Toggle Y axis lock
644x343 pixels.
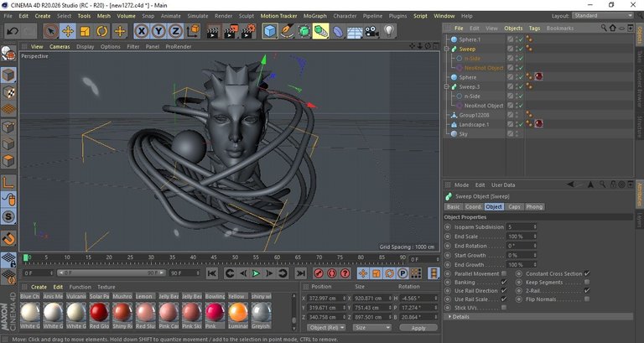pyautogui.click(x=158, y=31)
